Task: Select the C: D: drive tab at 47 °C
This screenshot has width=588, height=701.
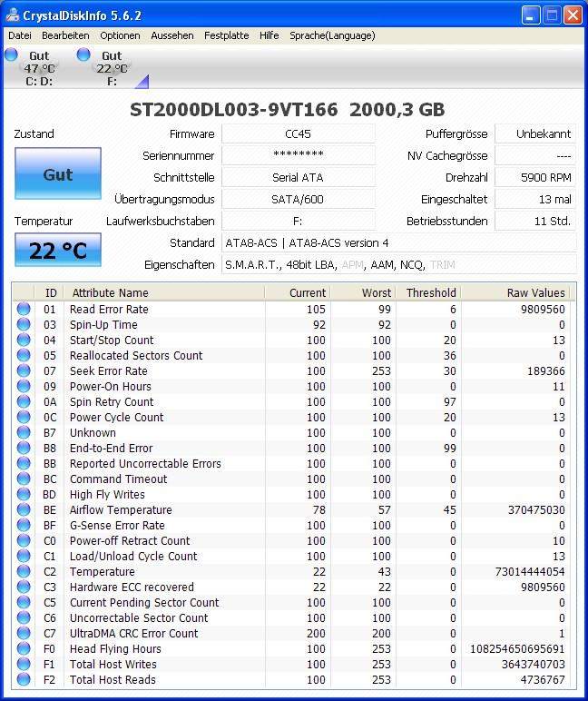Action: 39,68
